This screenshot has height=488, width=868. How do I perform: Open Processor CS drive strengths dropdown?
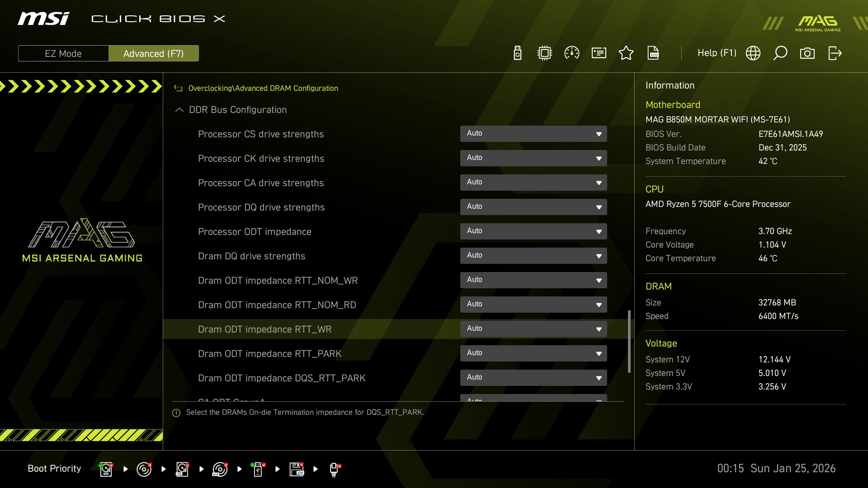(x=533, y=134)
